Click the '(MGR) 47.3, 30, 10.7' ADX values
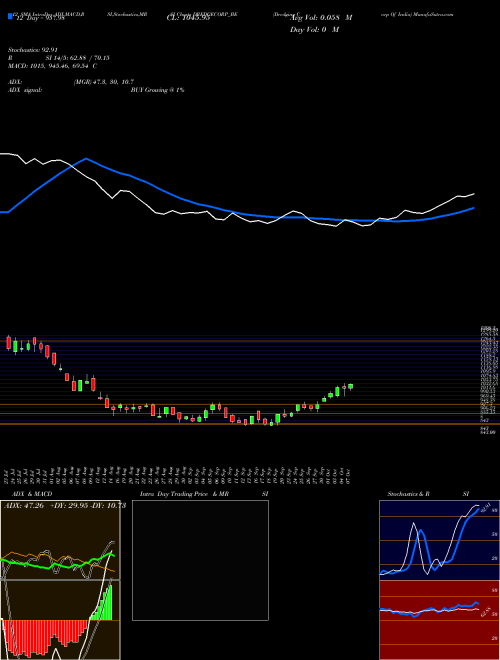The image size is (500, 660). pos(104,82)
